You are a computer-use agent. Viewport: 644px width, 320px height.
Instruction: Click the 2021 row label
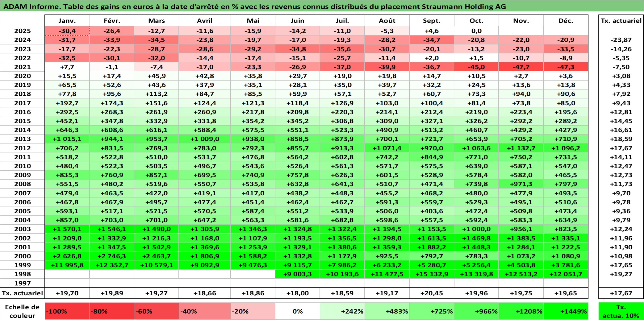click(23, 67)
